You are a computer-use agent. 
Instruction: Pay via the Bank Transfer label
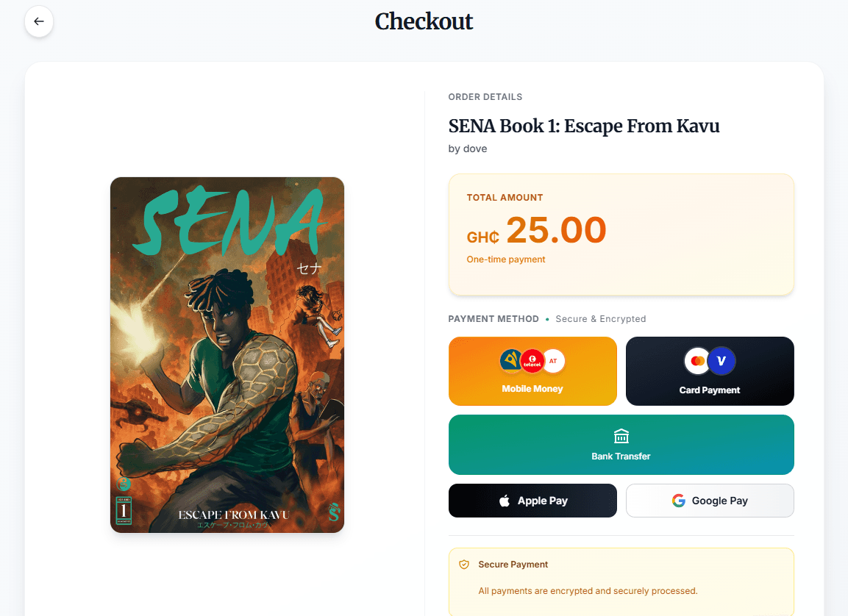(x=621, y=456)
